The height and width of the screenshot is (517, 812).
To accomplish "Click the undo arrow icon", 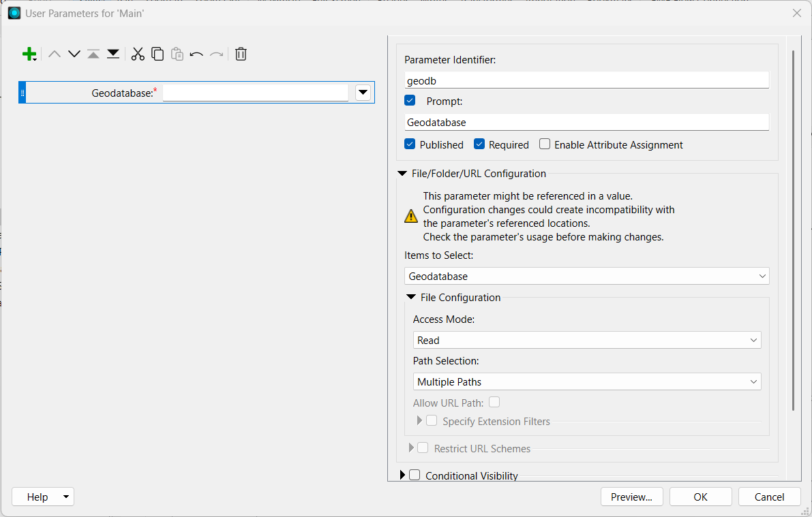I will coord(196,54).
